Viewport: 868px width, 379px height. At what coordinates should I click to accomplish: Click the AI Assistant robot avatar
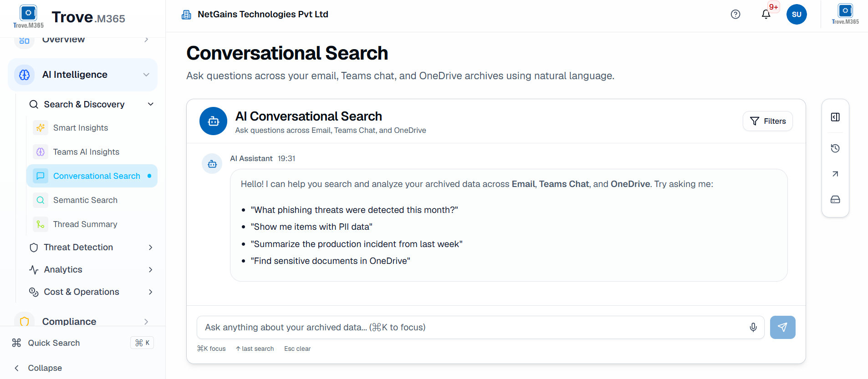(x=212, y=164)
